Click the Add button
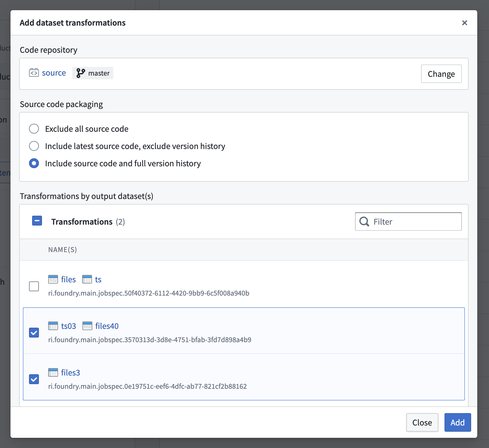This screenshot has width=489, height=448. tap(458, 422)
